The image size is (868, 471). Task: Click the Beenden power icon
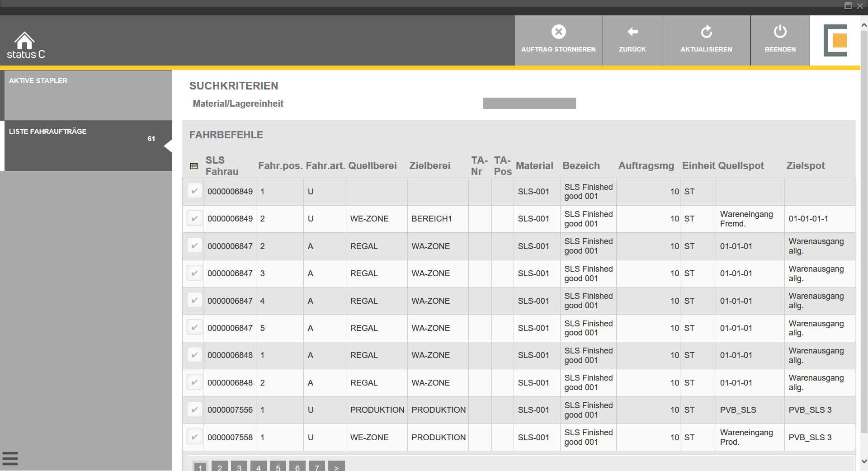pyautogui.click(x=780, y=32)
